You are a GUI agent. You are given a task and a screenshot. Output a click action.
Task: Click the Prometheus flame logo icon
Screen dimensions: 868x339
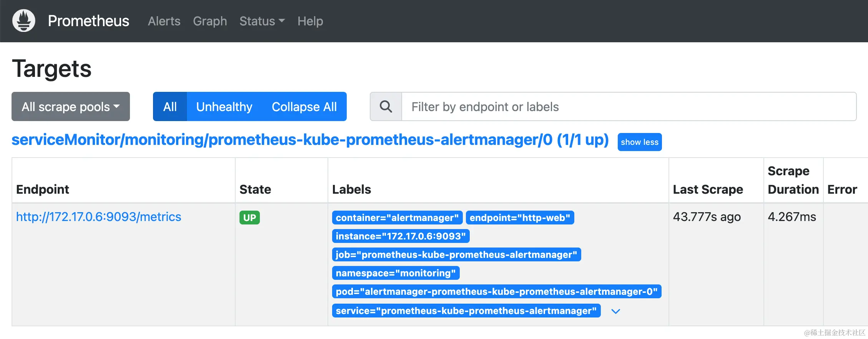pos(24,21)
